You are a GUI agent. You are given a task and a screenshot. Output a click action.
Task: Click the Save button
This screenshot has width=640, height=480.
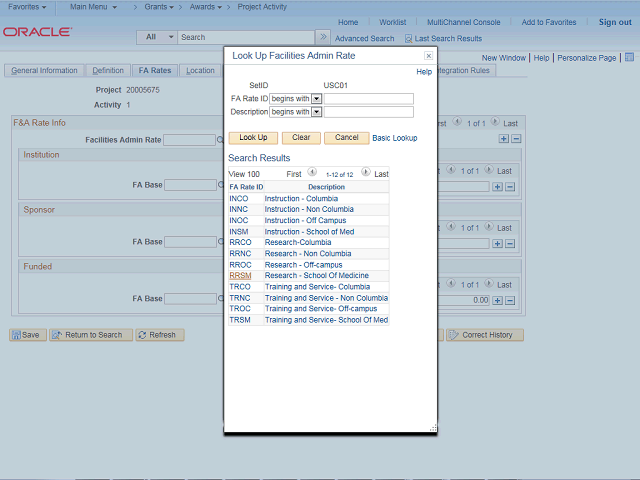28,335
